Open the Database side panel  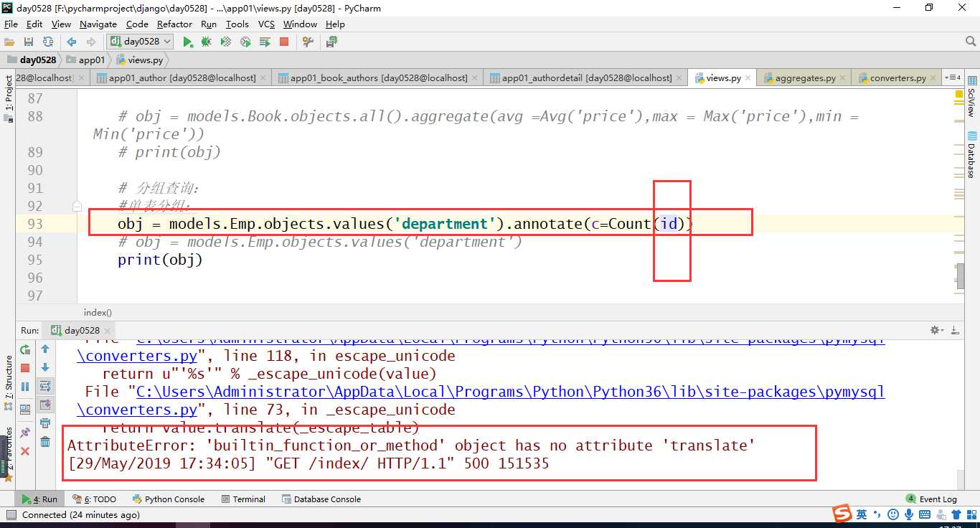point(972,154)
